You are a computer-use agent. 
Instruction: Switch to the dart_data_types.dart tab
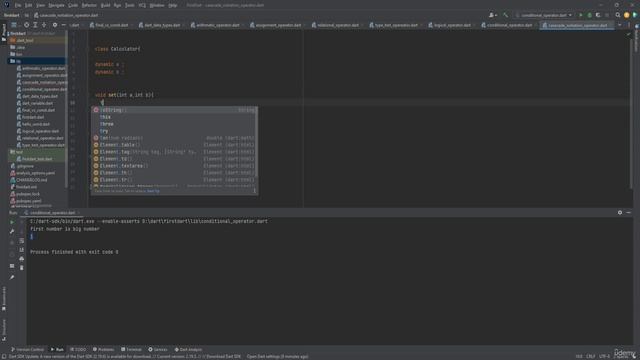[162, 25]
